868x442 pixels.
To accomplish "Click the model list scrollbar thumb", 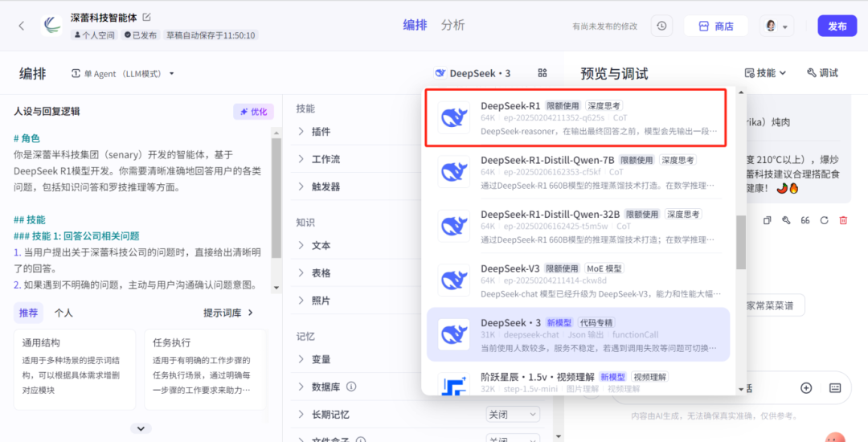I will [x=741, y=242].
